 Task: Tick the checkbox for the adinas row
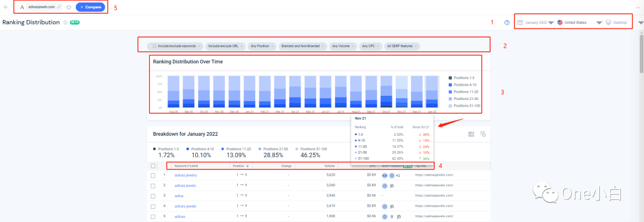[x=153, y=216]
